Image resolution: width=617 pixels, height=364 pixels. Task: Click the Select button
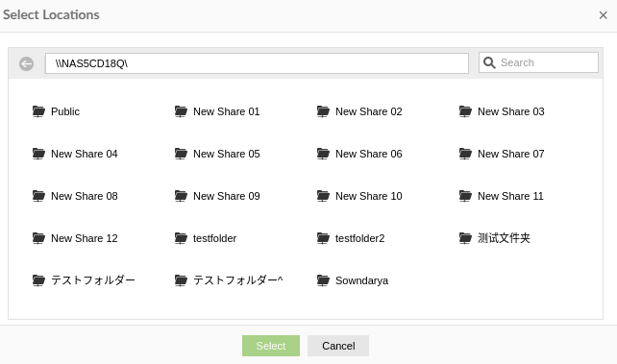(271, 346)
